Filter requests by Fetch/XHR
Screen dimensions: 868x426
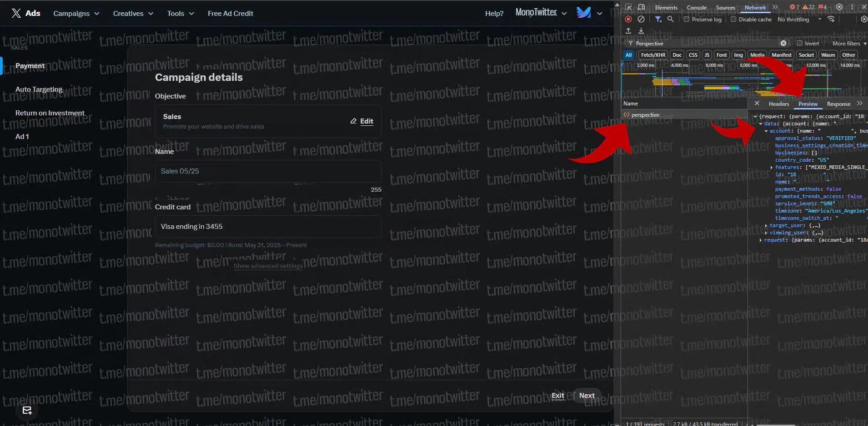click(653, 55)
